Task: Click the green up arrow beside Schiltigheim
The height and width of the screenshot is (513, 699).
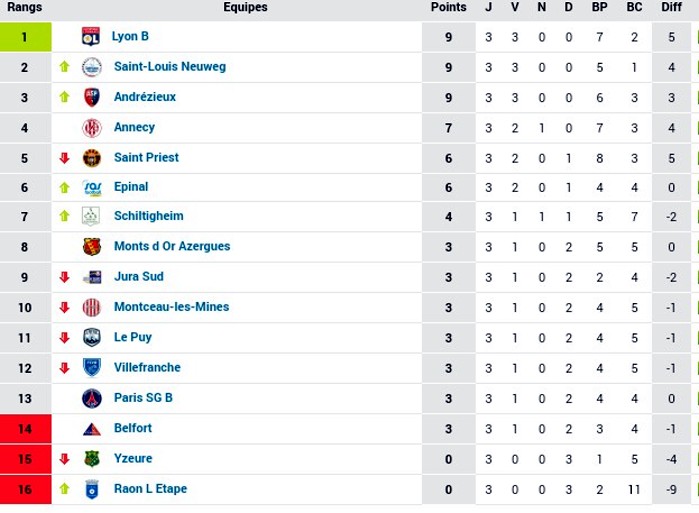Action: pos(65,216)
